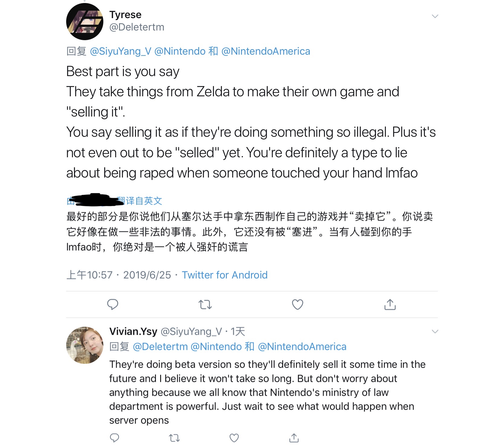Click the translated-from-English label link
This screenshot has width=504, height=445.
140,201
